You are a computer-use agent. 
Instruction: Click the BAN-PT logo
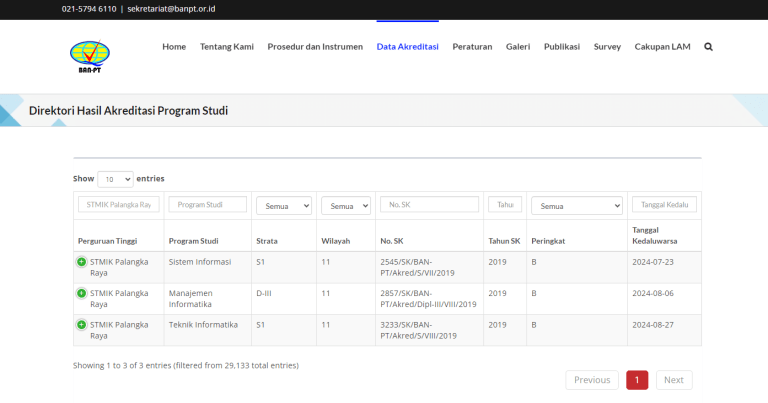(x=90, y=55)
